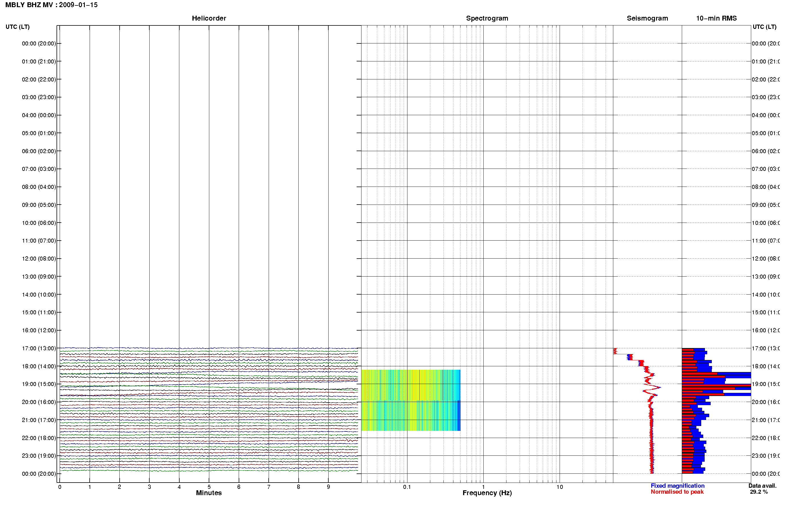Click the 'Seismogram' panel heading
Viewport: 812px width, 508px height.
[647, 19]
